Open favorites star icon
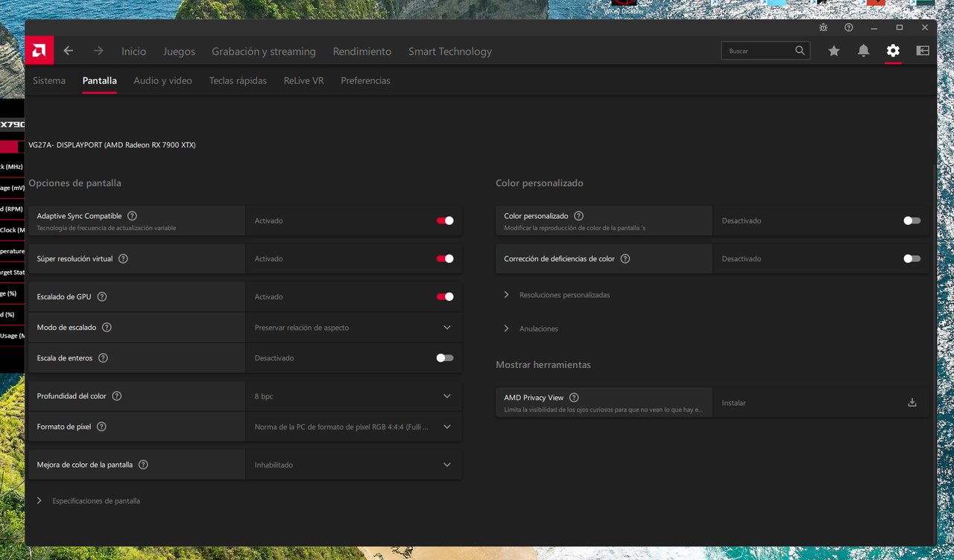The height and width of the screenshot is (560, 954). 834,51
